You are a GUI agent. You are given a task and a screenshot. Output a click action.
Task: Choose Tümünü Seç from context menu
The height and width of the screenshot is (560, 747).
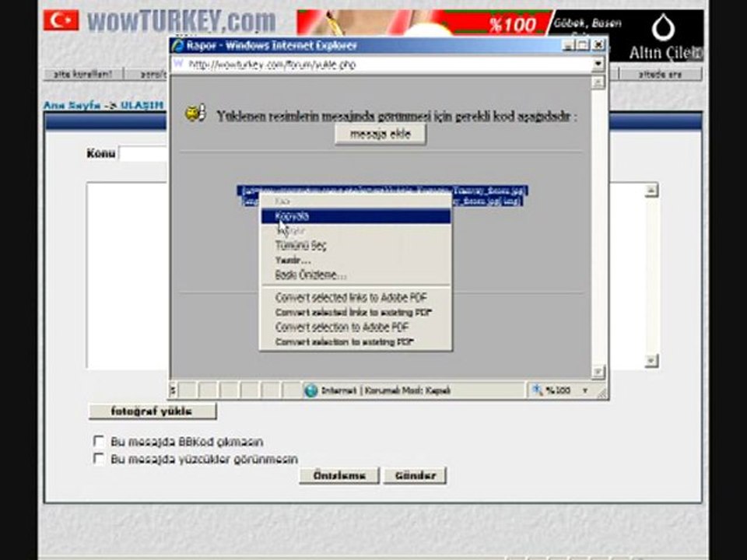pos(356,246)
